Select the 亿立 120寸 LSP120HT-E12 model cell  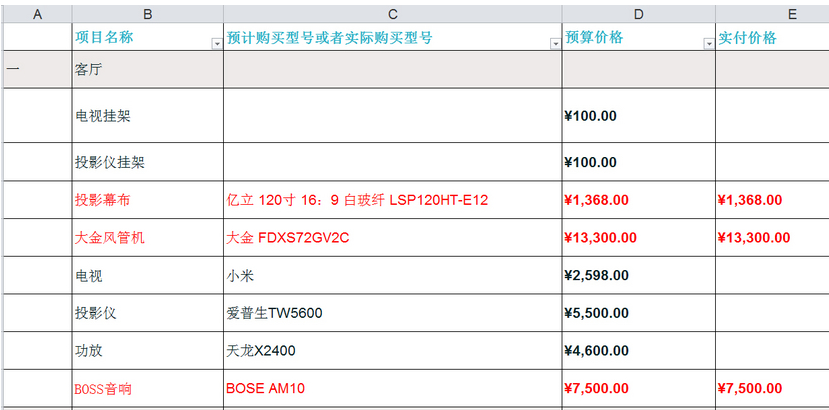tap(393, 200)
